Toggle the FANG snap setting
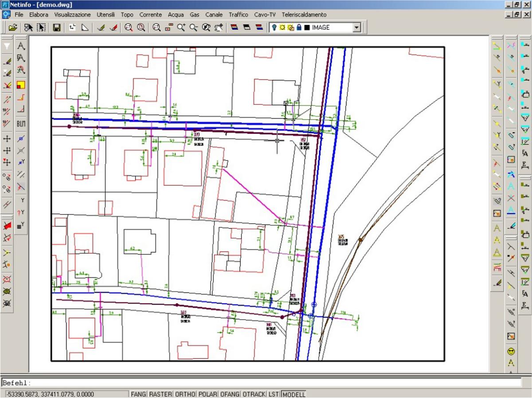The height and width of the screenshot is (398, 532). pyautogui.click(x=138, y=394)
